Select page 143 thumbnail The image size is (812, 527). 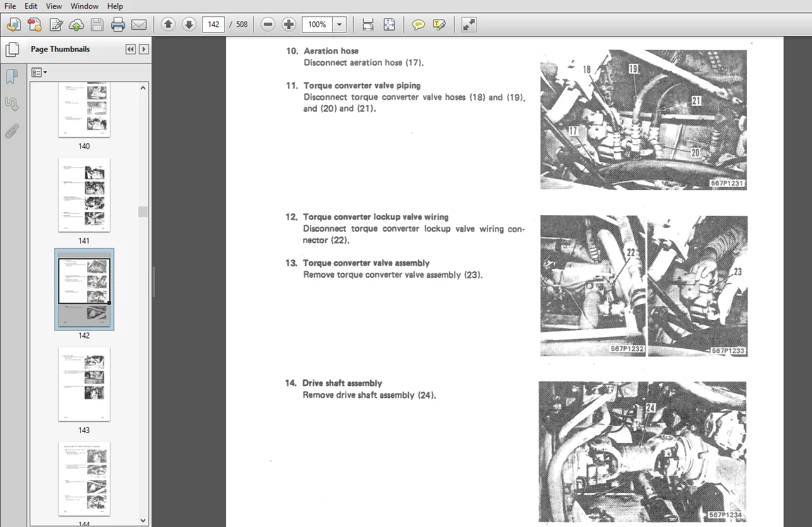click(84, 384)
